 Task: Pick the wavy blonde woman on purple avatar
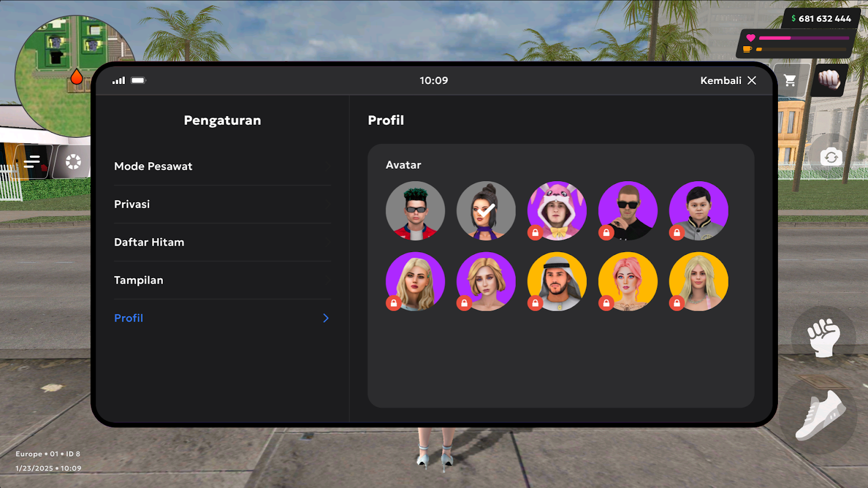pos(416,281)
